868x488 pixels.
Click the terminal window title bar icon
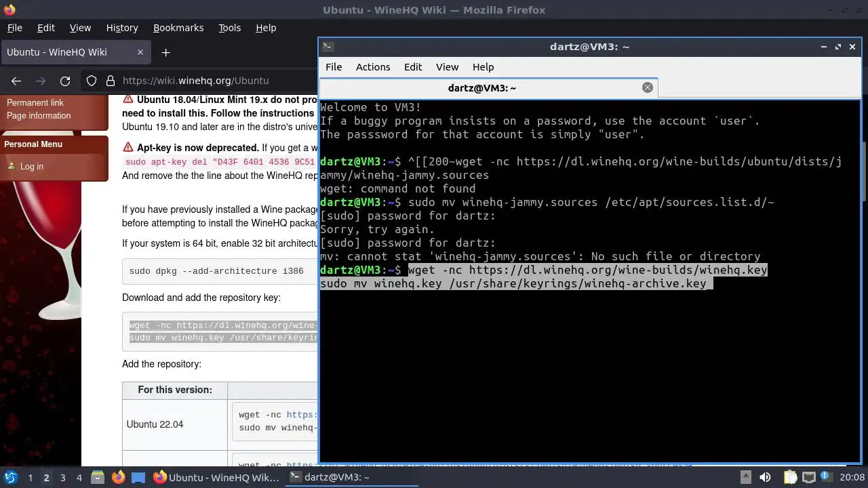point(328,47)
